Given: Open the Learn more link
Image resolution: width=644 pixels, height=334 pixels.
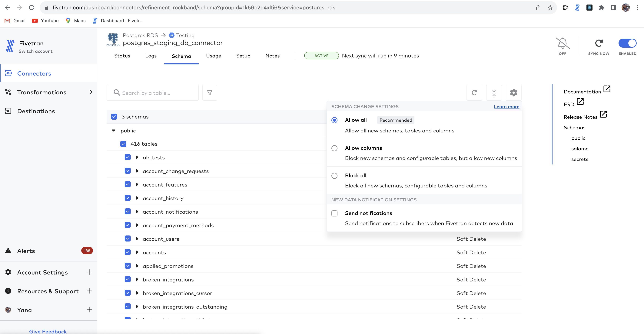Looking at the screenshot, I should click(506, 107).
